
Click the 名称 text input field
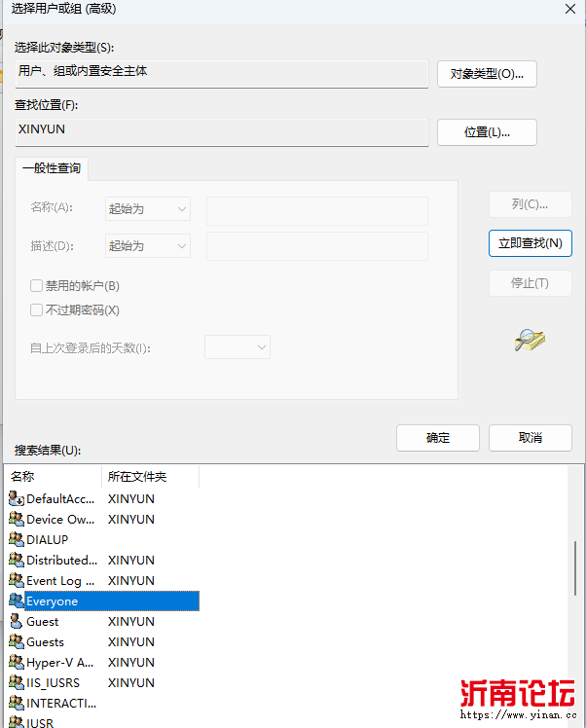[x=316, y=210]
